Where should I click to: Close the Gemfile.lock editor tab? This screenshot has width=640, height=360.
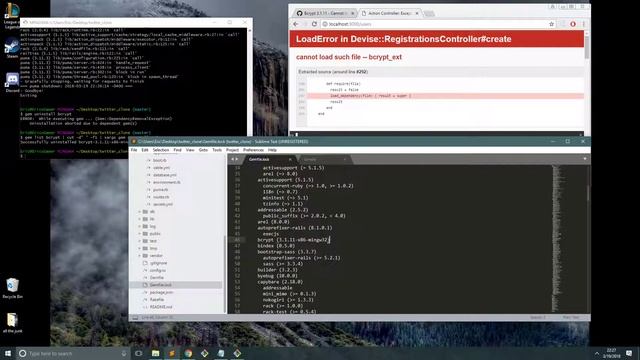click(x=290, y=159)
